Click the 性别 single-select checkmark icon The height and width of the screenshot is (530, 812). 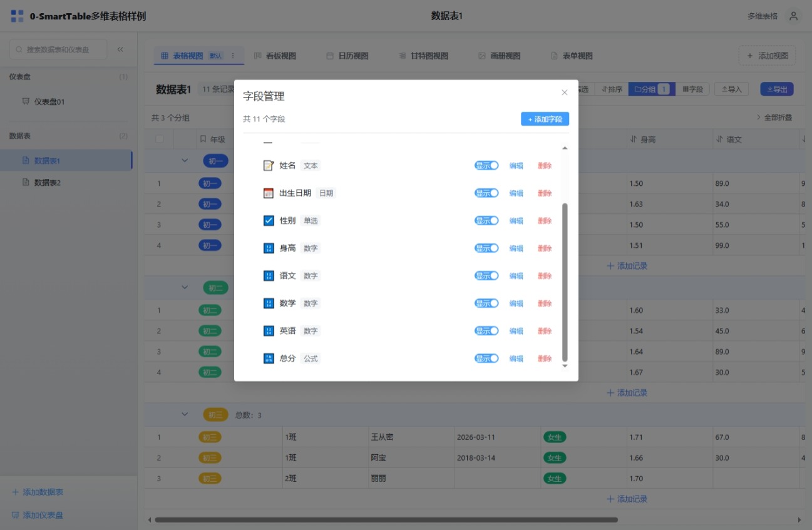point(269,221)
